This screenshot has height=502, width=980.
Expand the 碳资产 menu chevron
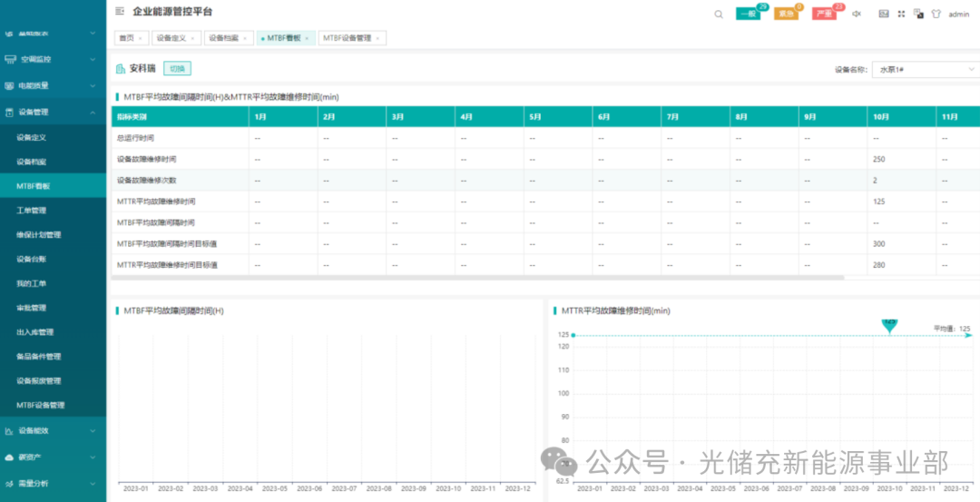click(93, 457)
